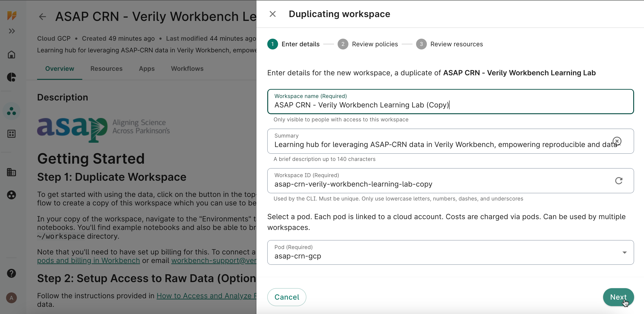Open the analytics pie chart sidebar icon
Image resolution: width=644 pixels, height=314 pixels.
point(11,78)
